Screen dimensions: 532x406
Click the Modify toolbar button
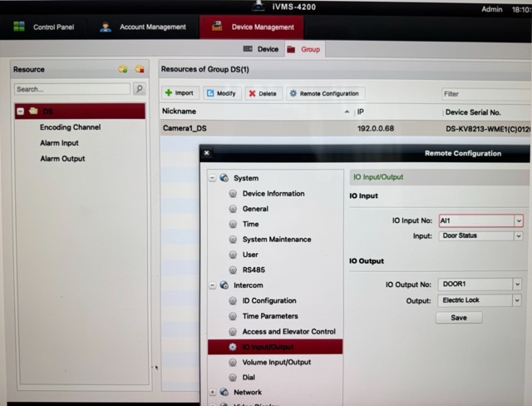[221, 93]
